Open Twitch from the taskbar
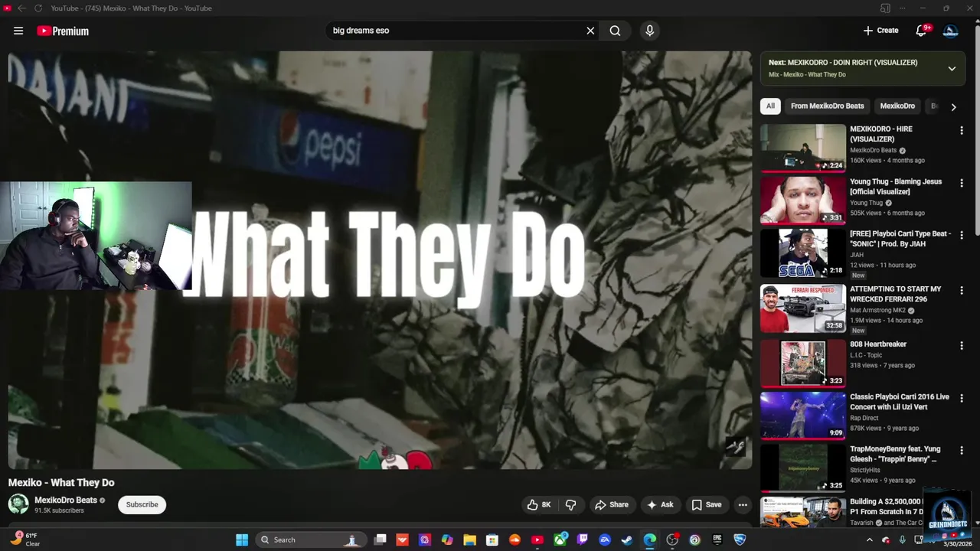The height and width of the screenshot is (551, 980). (582, 540)
